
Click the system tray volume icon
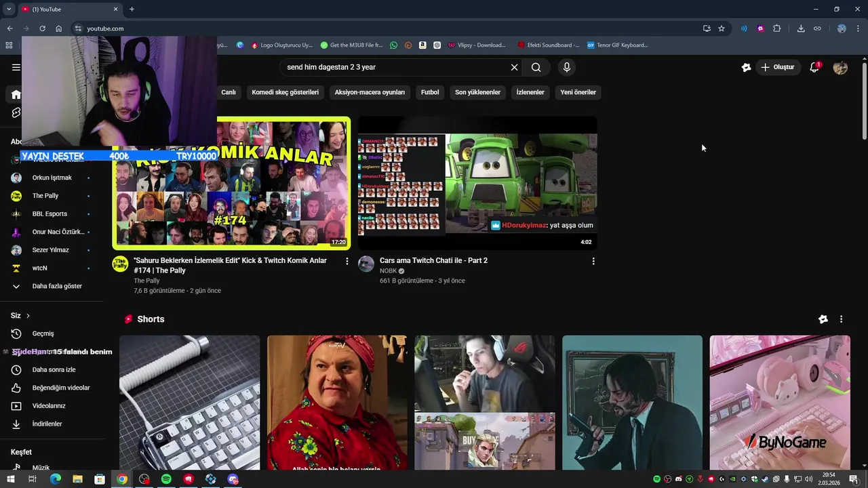(808, 479)
